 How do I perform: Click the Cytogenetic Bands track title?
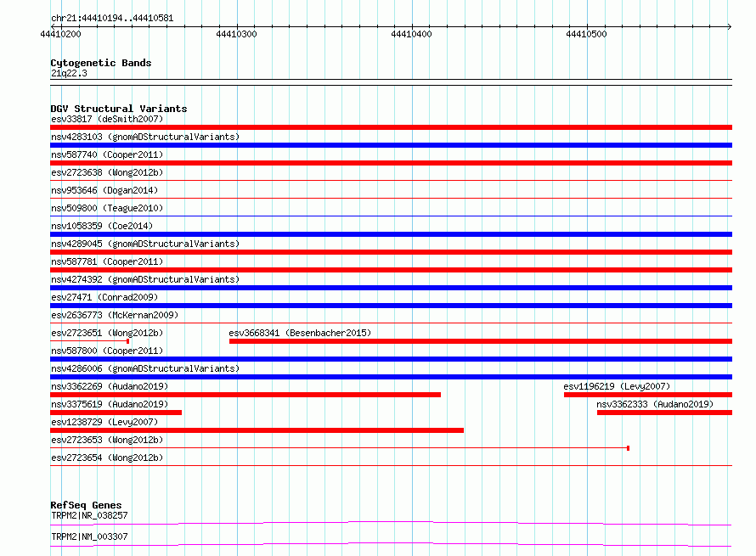[101, 63]
